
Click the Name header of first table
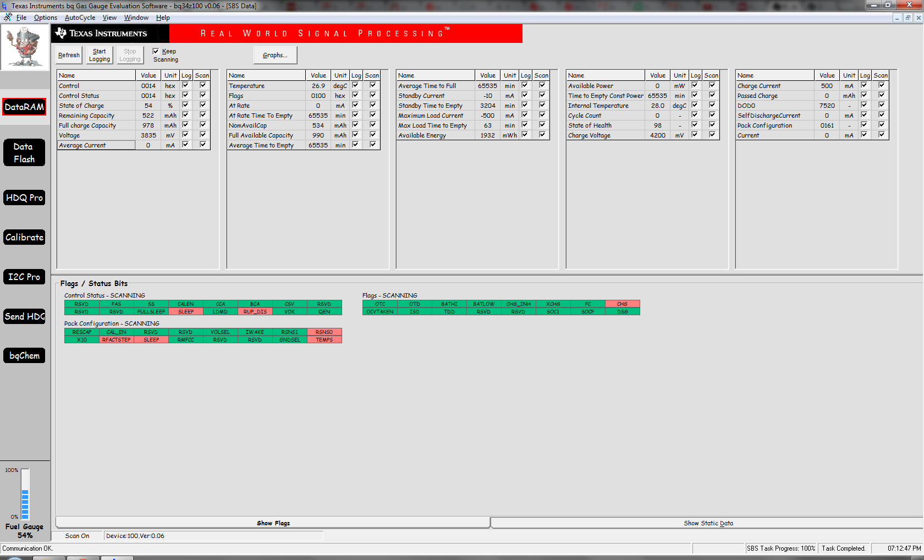click(96, 75)
